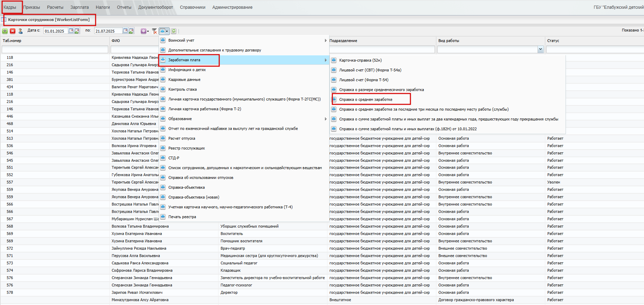Select Расчет отпуска report

(x=244, y=138)
